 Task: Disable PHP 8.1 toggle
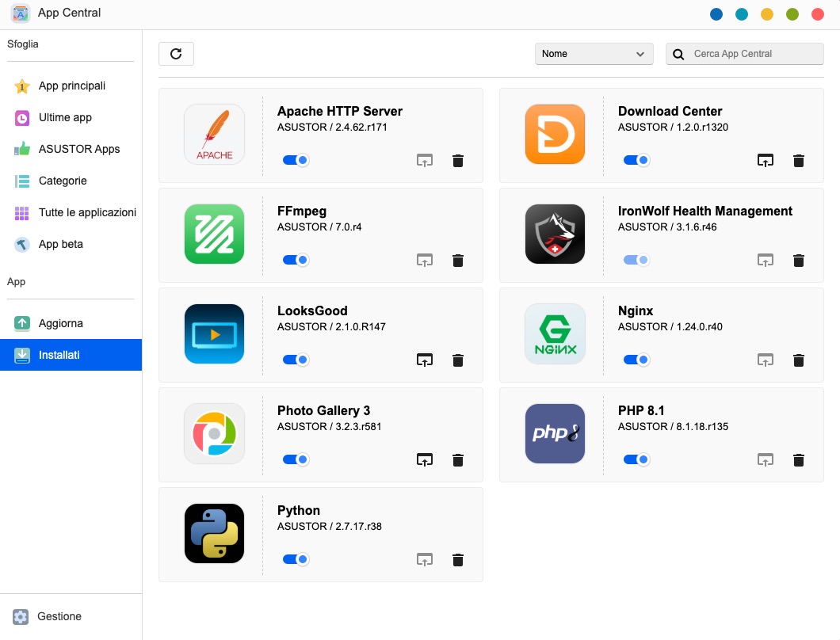[x=636, y=459]
